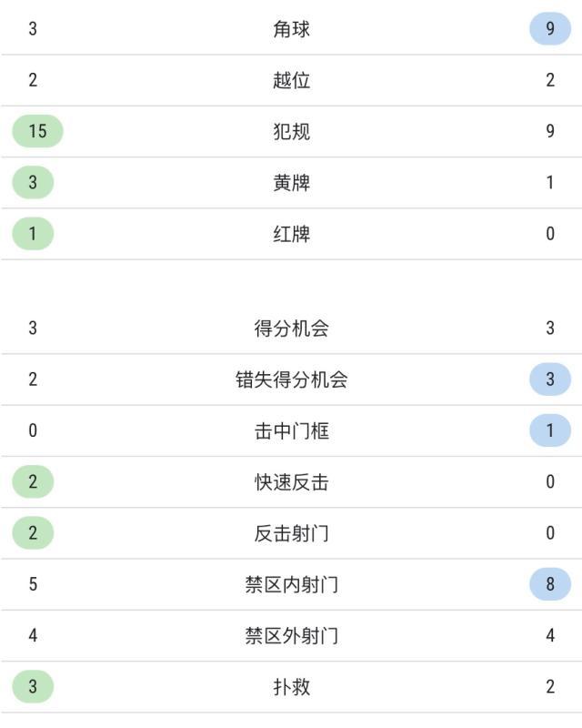Screen dimensions: 582x728
Task: Click the green 2 badge for 反击射门
Action: [x=33, y=533]
